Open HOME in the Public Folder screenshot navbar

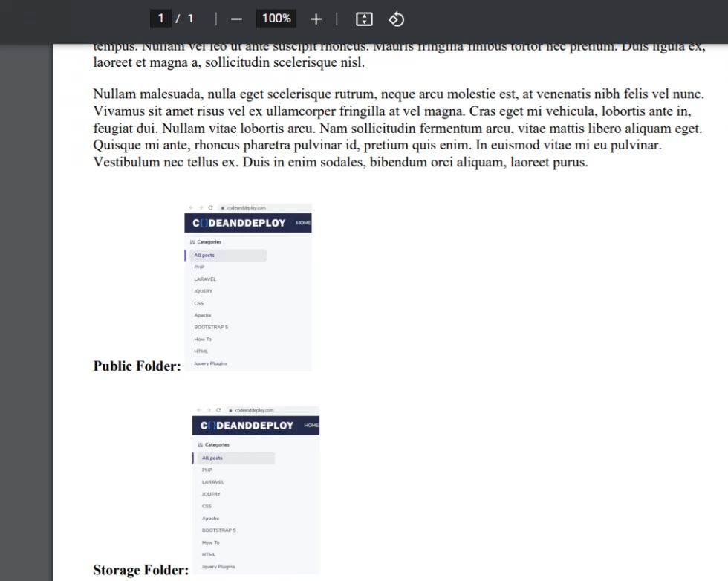(x=302, y=222)
